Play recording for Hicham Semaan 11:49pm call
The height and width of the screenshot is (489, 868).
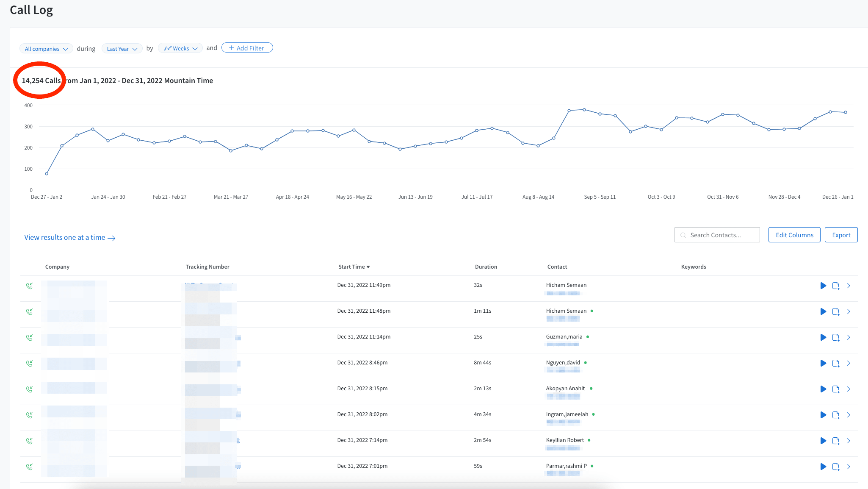coord(823,286)
